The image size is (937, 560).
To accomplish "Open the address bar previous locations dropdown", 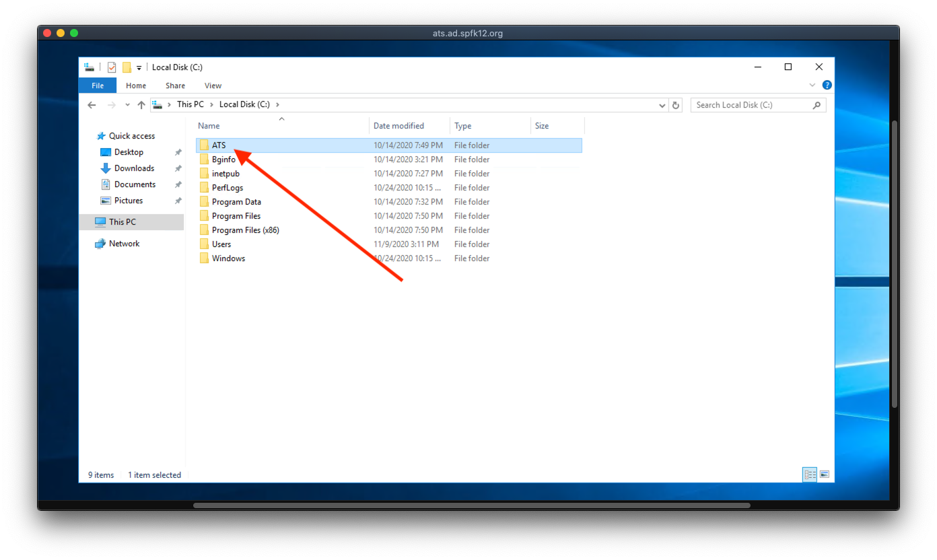I will (x=662, y=105).
